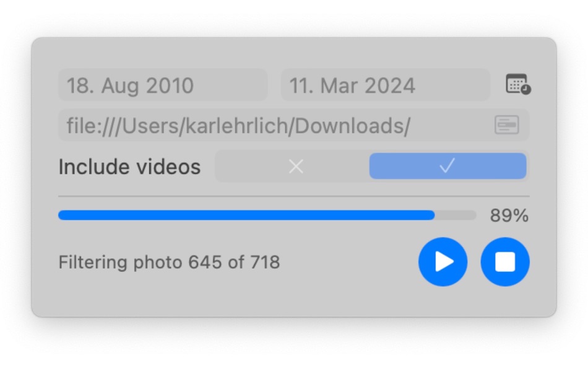This screenshot has width=588, height=368.
Task: Select the checkmark option to include videos
Action: 447,166
